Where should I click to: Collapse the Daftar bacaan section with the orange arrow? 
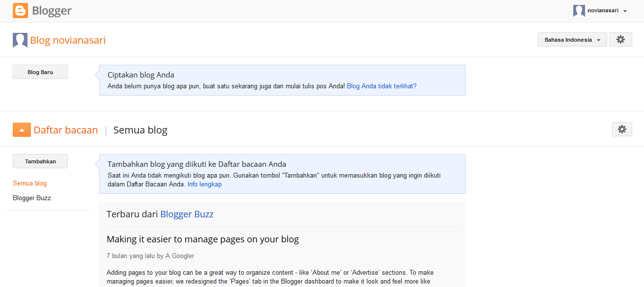[22, 130]
